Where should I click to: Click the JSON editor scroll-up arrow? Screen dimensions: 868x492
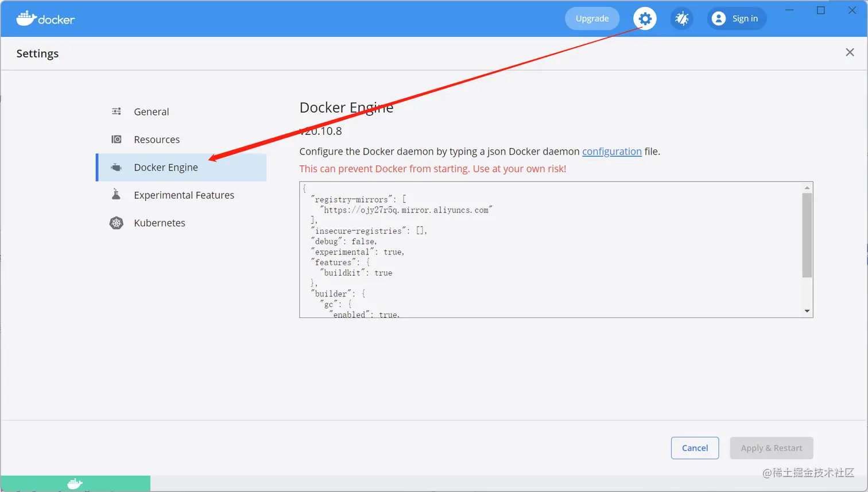(x=807, y=188)
